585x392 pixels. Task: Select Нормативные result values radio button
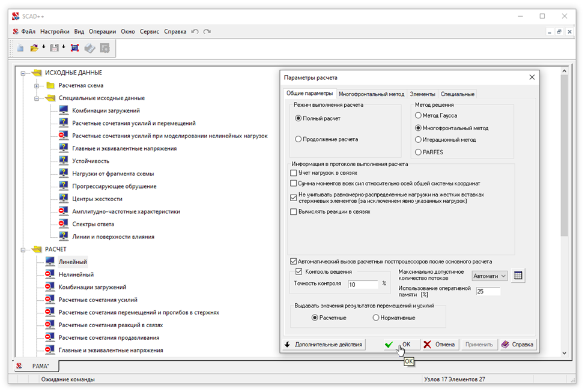point(376,318)
